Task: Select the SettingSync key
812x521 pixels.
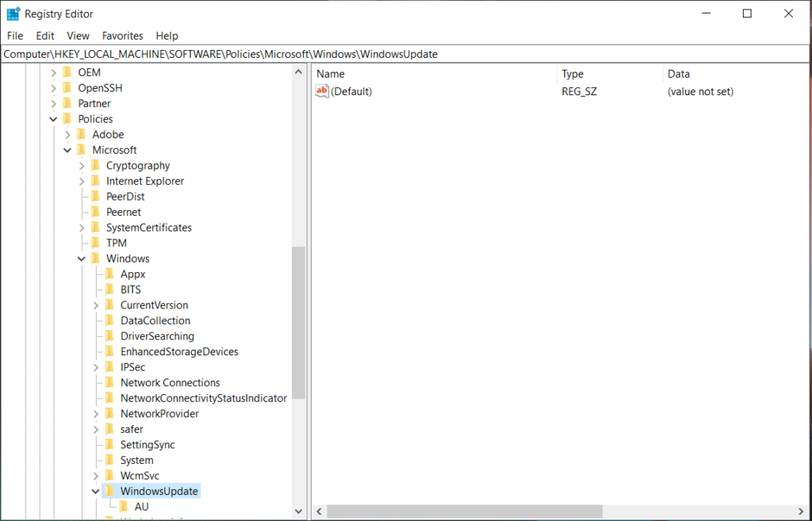Action: point(147,445)
